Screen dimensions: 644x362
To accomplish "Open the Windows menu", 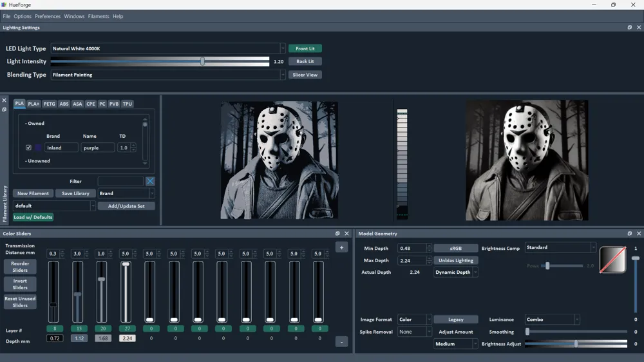I will click(74, 17).
